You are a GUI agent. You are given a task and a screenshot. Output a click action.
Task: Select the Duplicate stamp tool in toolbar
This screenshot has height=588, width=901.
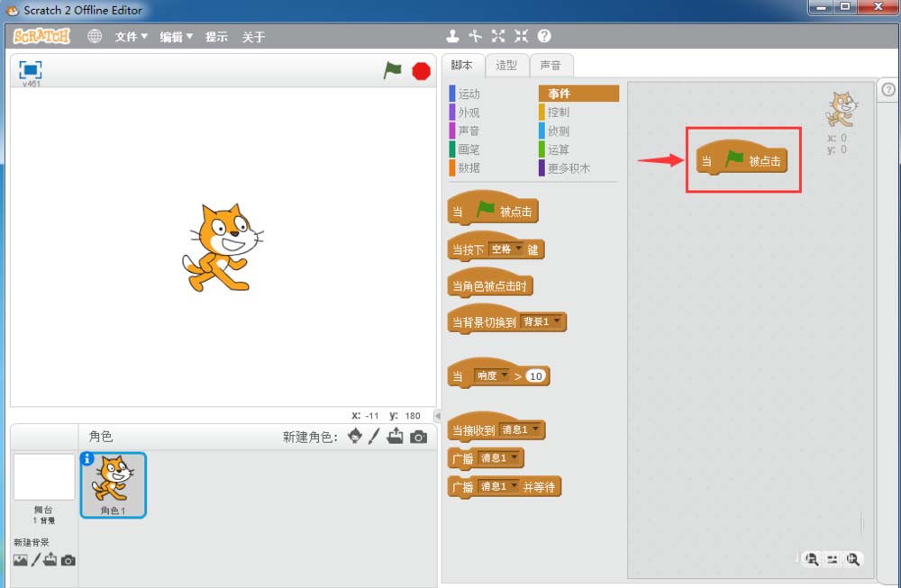coord(453,37)
